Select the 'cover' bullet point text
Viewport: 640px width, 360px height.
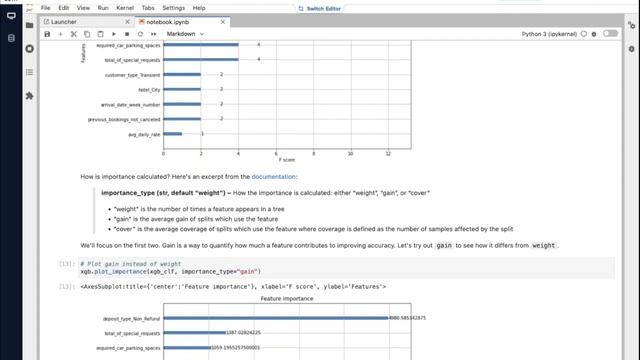coord(313,229)
